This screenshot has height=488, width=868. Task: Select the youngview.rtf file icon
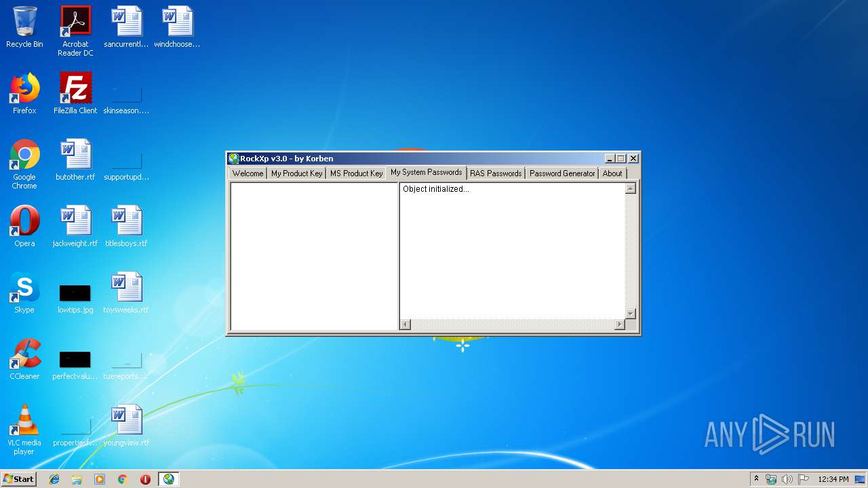(x=126, y=426)
